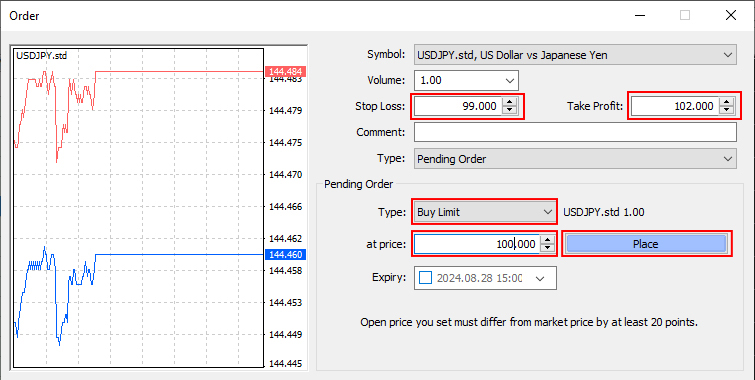The height and width of the screenshot is (380, 755).
Task: Open the order Type dropdown showing Pending Order
Action: click(575, 159)
